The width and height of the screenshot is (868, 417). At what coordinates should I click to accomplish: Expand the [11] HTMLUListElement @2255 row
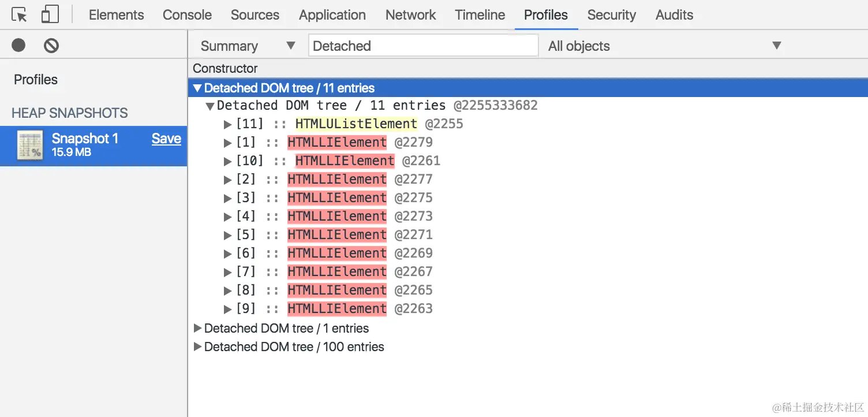pos(228,124)
